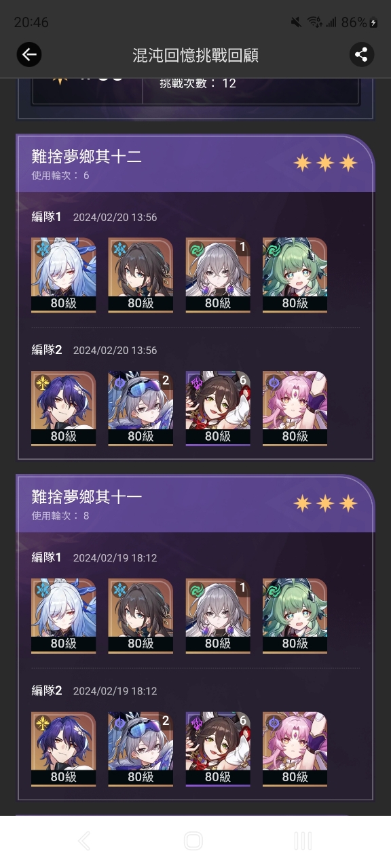Open Android recent apps button
The width and height of the screenshot is (391, 868).
[x=303, y=842]
